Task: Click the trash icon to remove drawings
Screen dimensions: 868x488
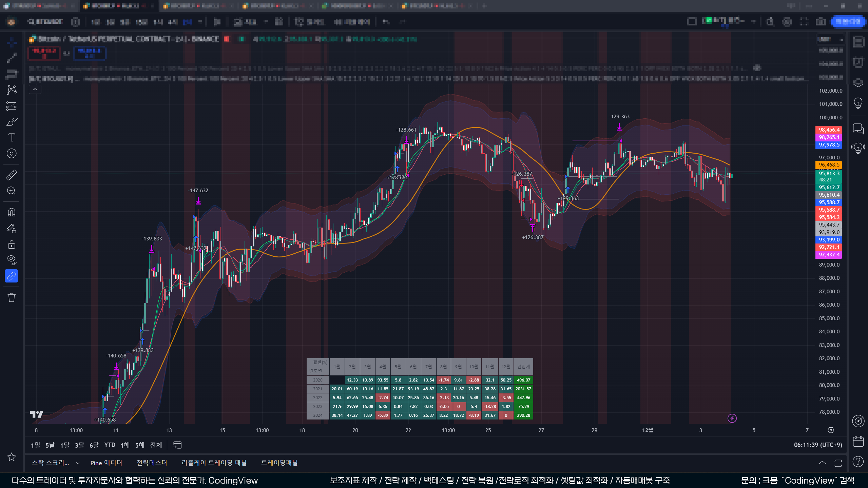Action: (x=12, y=298)
